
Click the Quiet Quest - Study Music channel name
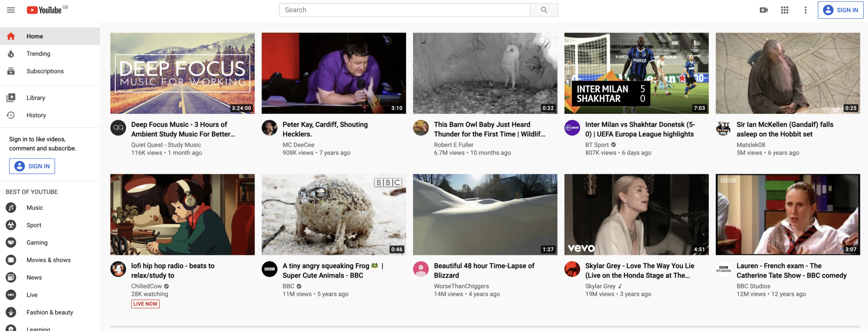166,145
